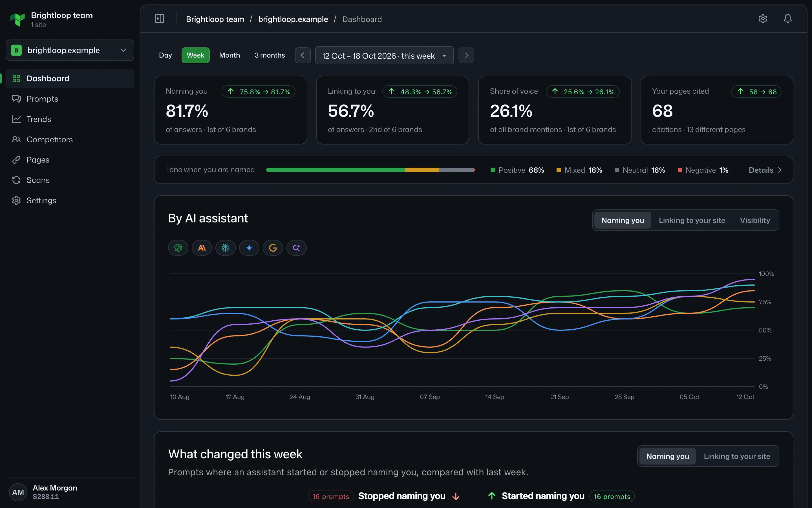
Task: Click the Started naming you heading
Action: pos(543,496)
